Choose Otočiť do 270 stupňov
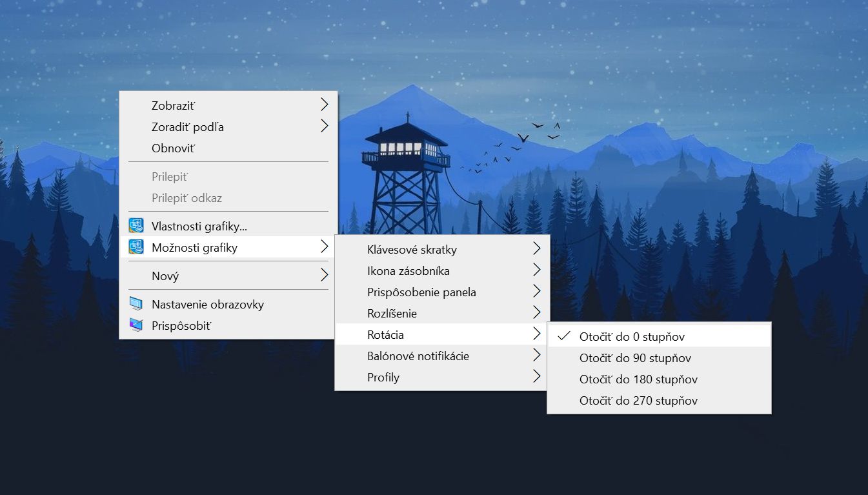The height and width of the screenshot is (495, 868). [x=659, y=400]
